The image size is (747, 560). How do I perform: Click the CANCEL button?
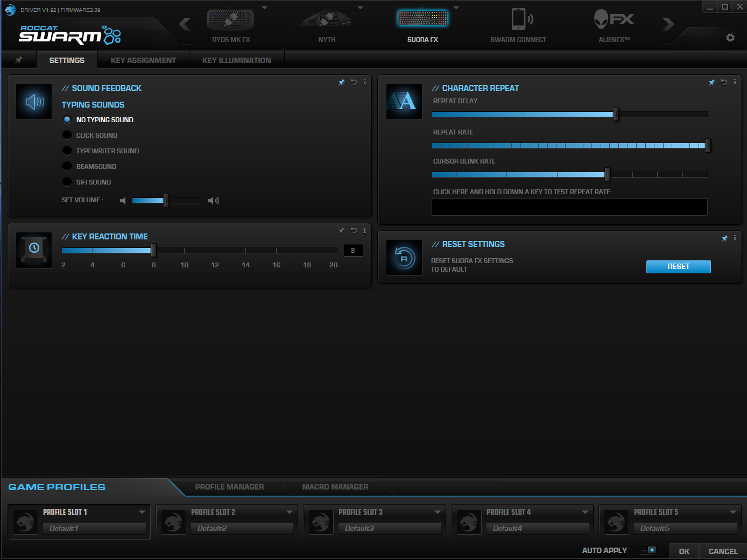pyautogui.click(x=723, y=551)
